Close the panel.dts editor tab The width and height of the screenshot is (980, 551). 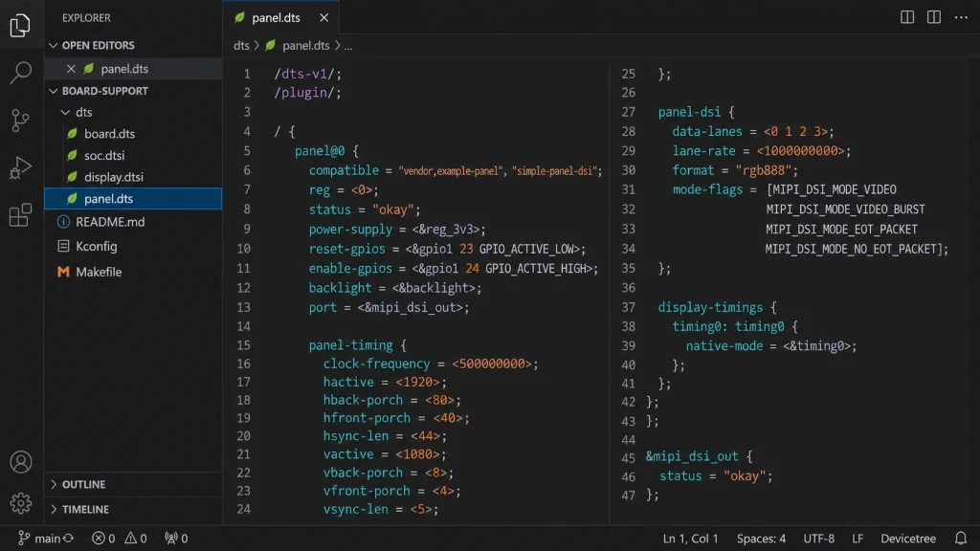pyautogui.click(x=323, y=18)
